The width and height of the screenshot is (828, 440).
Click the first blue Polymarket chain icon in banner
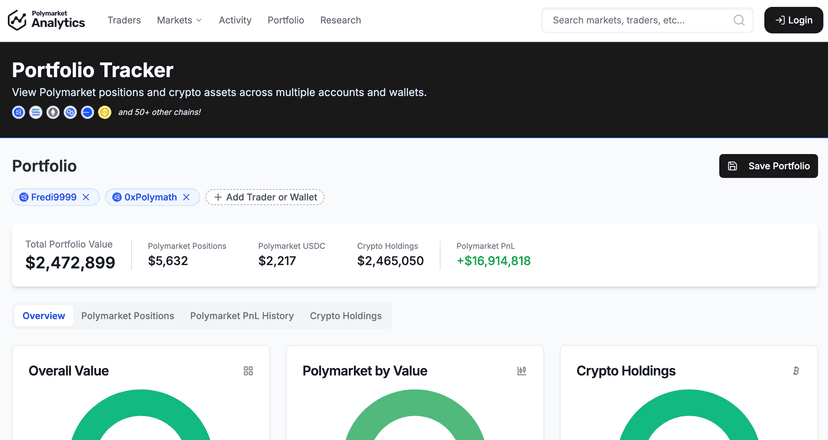pos(18,113)
